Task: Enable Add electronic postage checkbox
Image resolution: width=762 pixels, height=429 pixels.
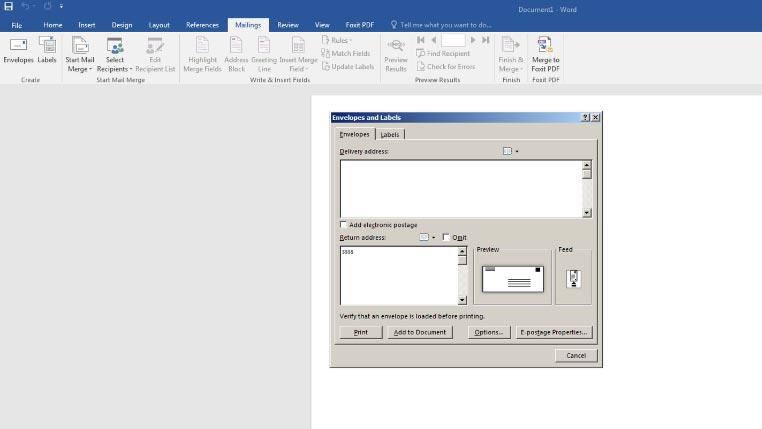Action: coord(344,225)
